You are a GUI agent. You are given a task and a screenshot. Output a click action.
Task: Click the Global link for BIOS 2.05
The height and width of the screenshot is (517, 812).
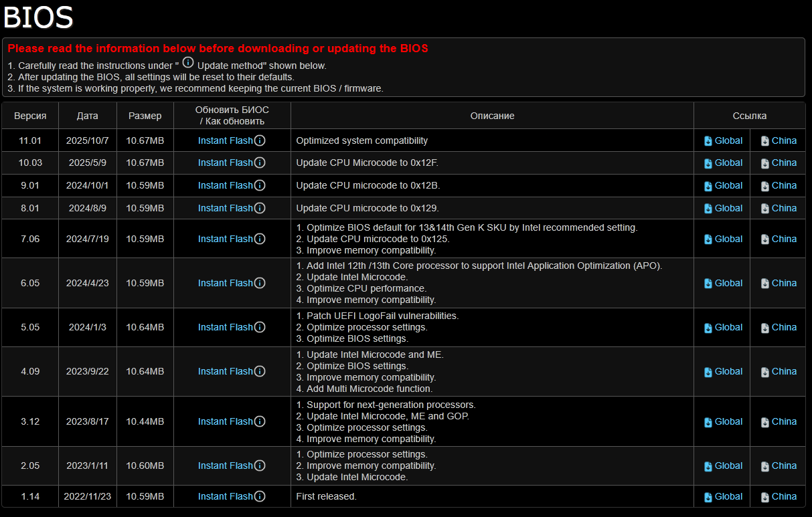(x=728, y=466)
